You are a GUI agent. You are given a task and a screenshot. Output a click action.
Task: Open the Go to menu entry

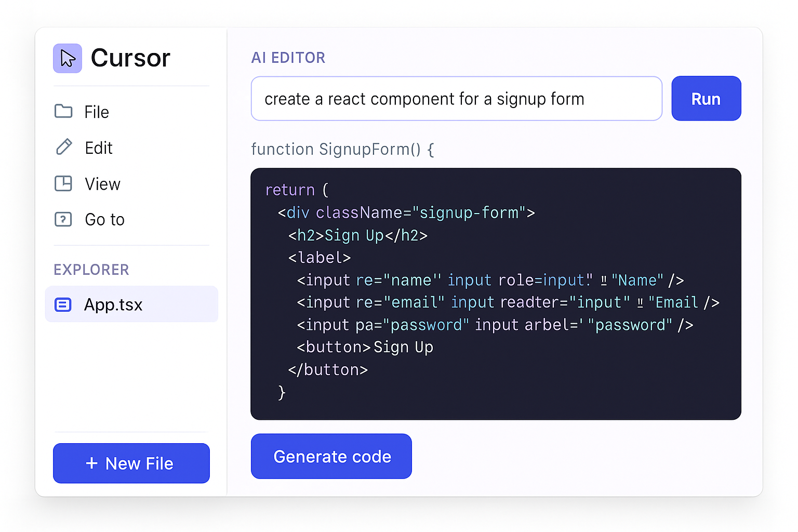point(104,219)
